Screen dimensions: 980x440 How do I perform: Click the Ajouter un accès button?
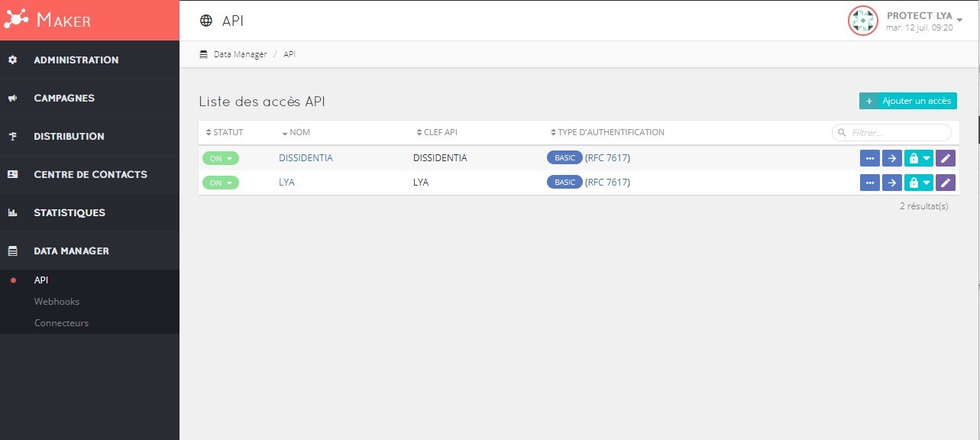pyautogui.click(x=907, y=101)
